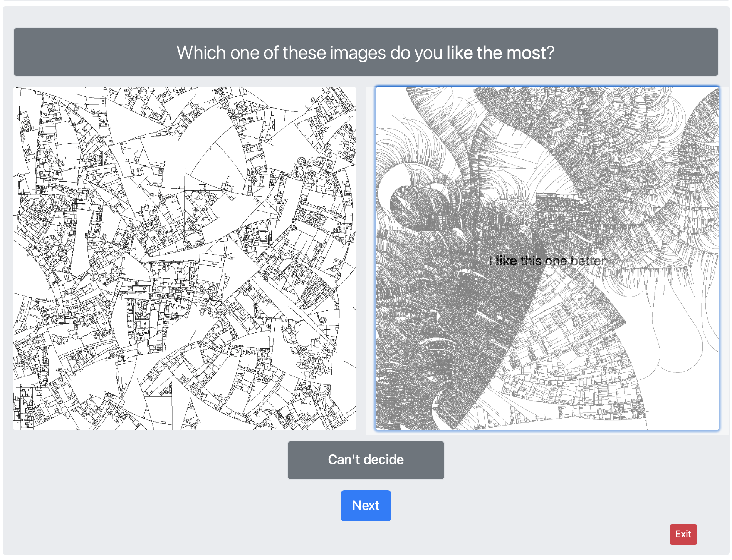Screen dimensions: 732x560
Task: Click the blue Next button
Action: click(366, 505)
